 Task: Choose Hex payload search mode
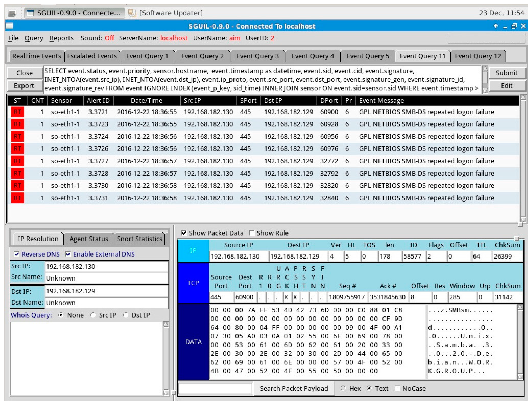click(x=343, y=388)
